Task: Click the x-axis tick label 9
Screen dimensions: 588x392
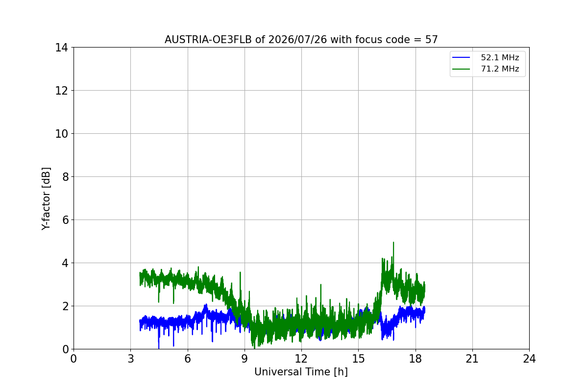Action: pos(245,359)
